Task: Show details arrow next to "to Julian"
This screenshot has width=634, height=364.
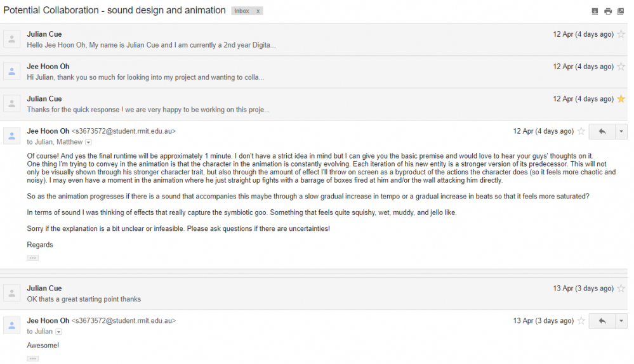Action: [x=58, y=332]
